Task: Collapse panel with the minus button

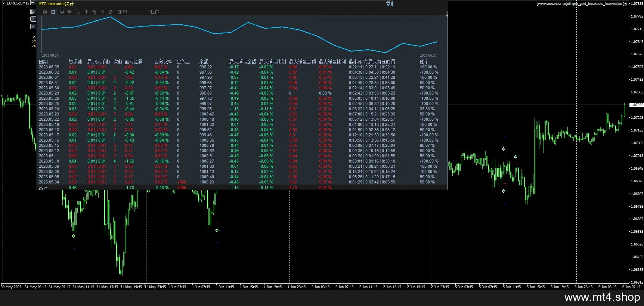Action: click(33, 3)
